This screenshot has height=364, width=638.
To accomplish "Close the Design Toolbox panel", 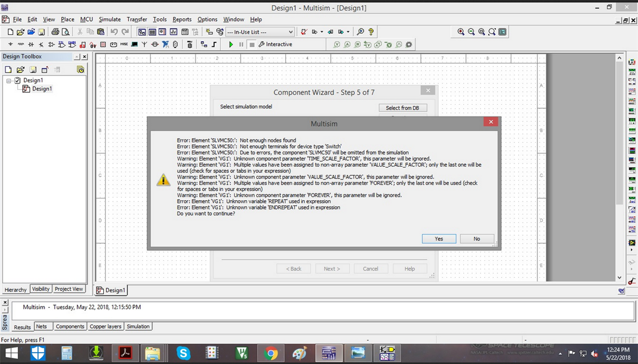I will pyautogui.click(x=85, y=57).
